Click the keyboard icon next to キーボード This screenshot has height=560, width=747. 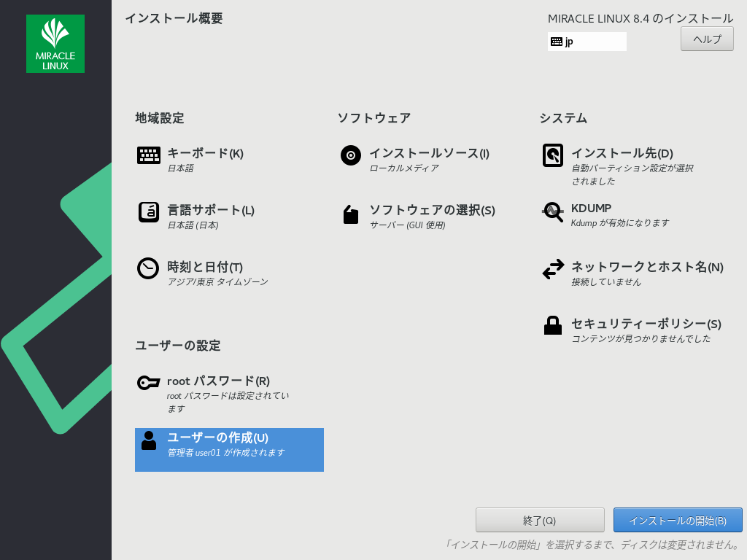[148, 155]
